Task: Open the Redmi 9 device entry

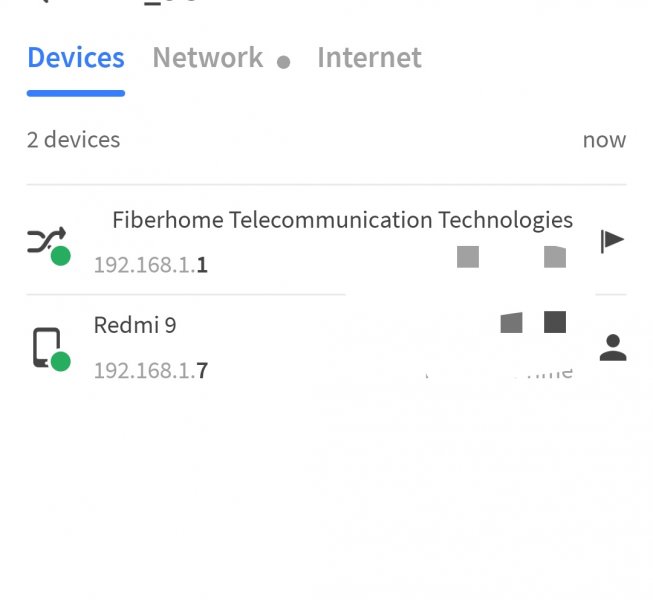Action: click(135, 325)
